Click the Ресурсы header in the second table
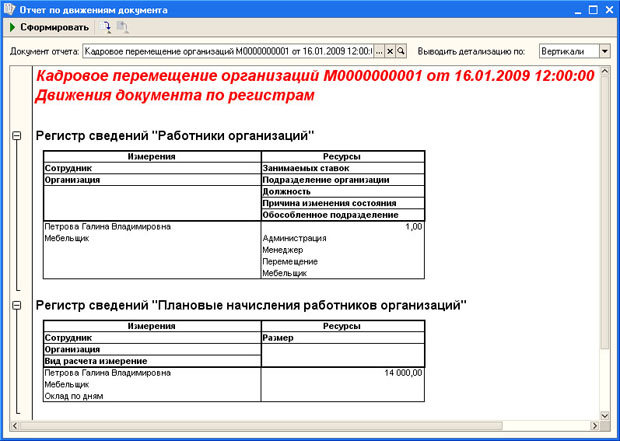 (x=343, y=326)
